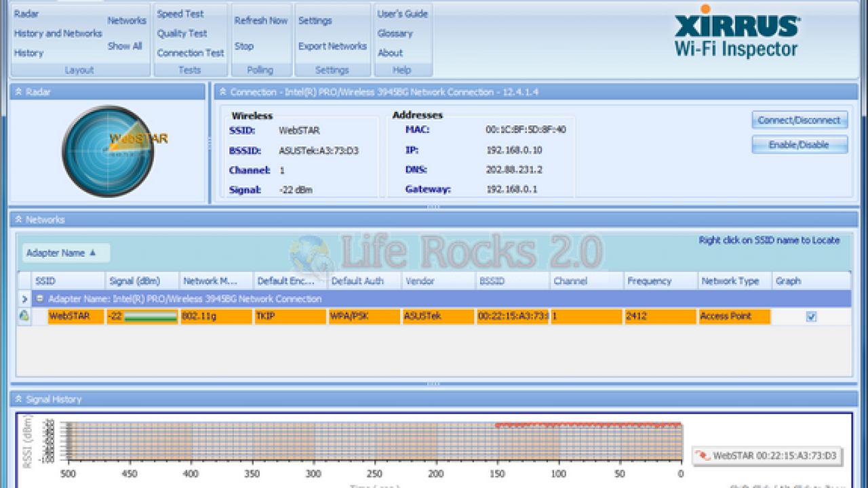The width and height of the screenshot is (868, 488).
Task: Sort by the Channel column header
Action: (587, 281)
